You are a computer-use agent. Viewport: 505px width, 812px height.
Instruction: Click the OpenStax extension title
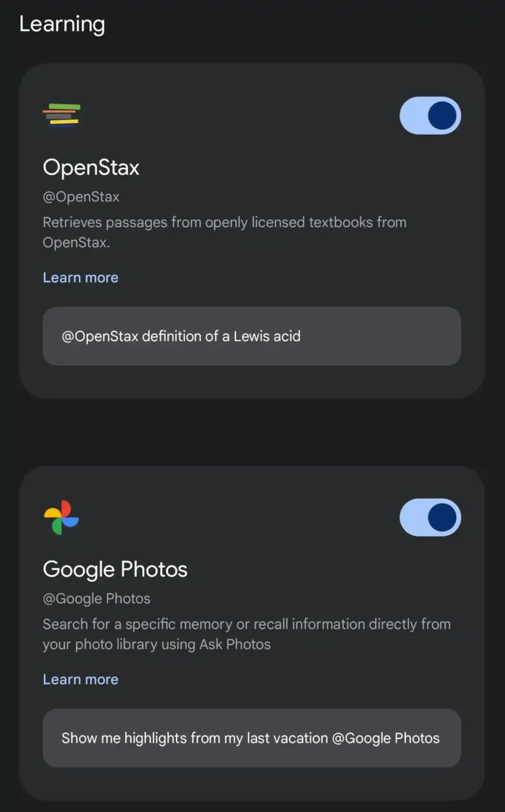pos(91,167)
